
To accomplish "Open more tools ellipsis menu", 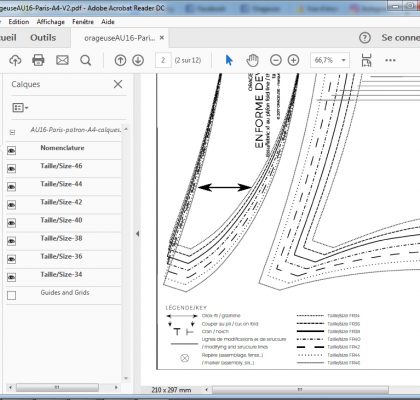I will tap(390, 60).
